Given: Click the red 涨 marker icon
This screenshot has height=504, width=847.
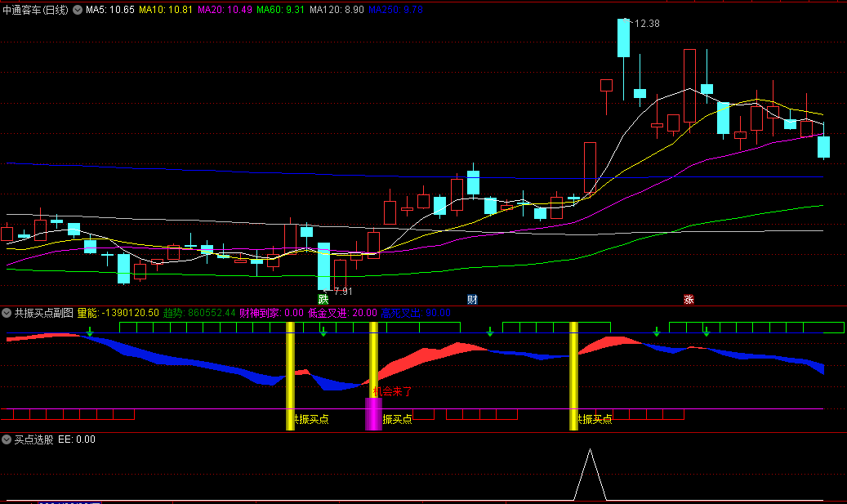Looking at the screenshot, I should (689, 300).
